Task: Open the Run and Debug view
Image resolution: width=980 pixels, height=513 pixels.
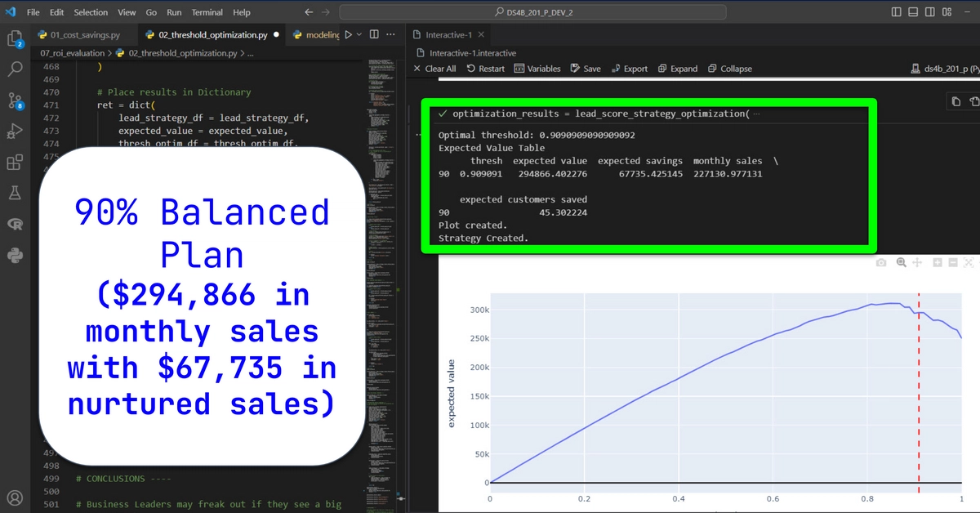Action: (15, 131)
